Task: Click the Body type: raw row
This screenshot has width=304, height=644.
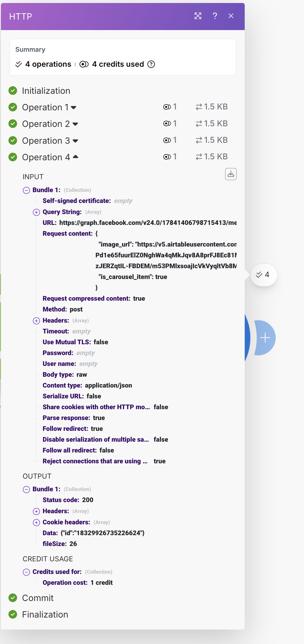Action: [65, 375]
